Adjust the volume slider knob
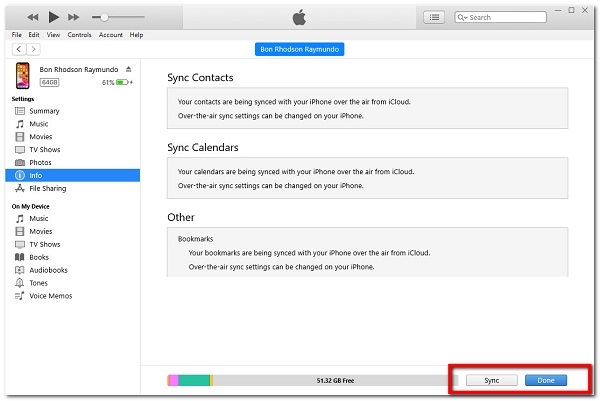Viewport: 600px width, 401px height. click(x=104, y=17)
